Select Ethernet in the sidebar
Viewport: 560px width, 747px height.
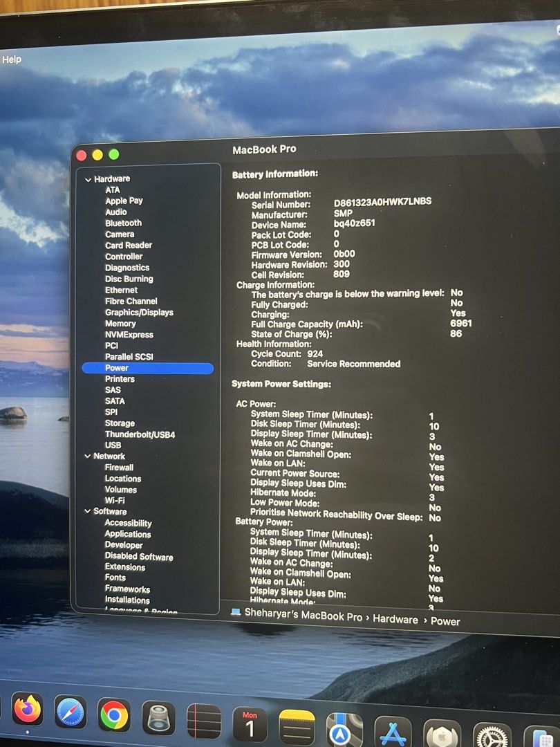tap(121, 290)
